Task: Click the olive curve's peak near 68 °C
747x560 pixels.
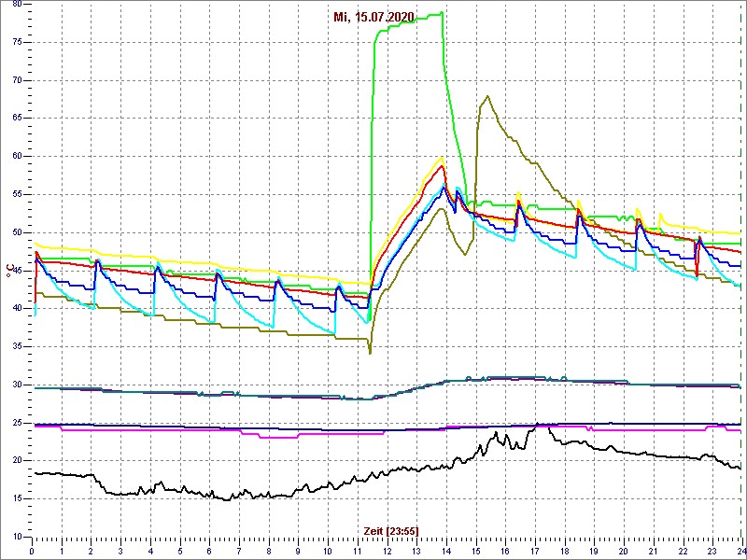Action: (487, 96)
